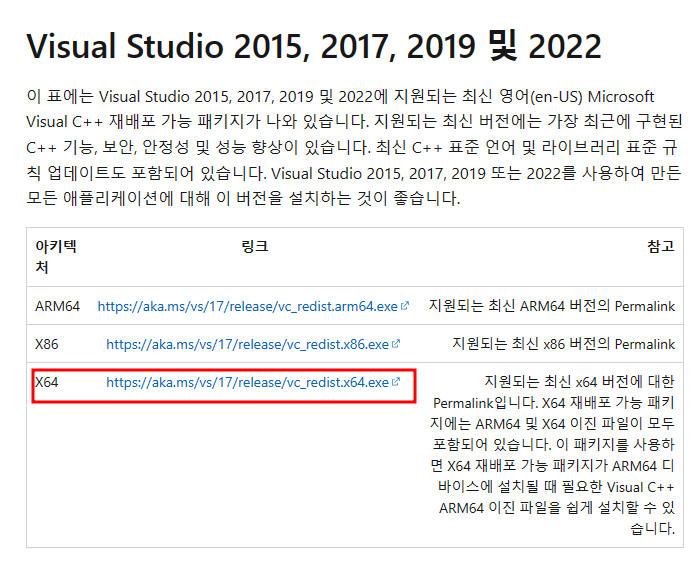Select the X64 architecture cell

47,382
